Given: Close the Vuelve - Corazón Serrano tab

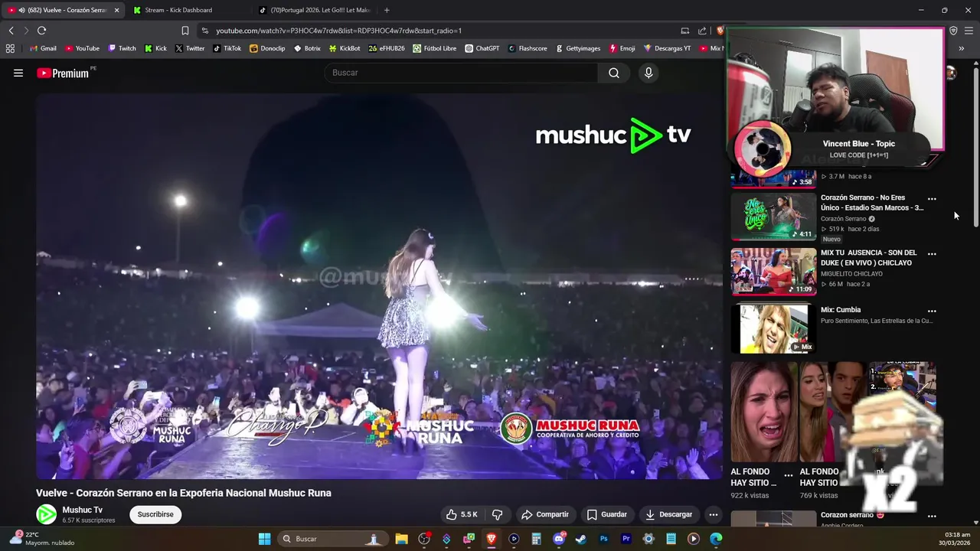Looking at the screenshot, I should click(x=116, y=10).
